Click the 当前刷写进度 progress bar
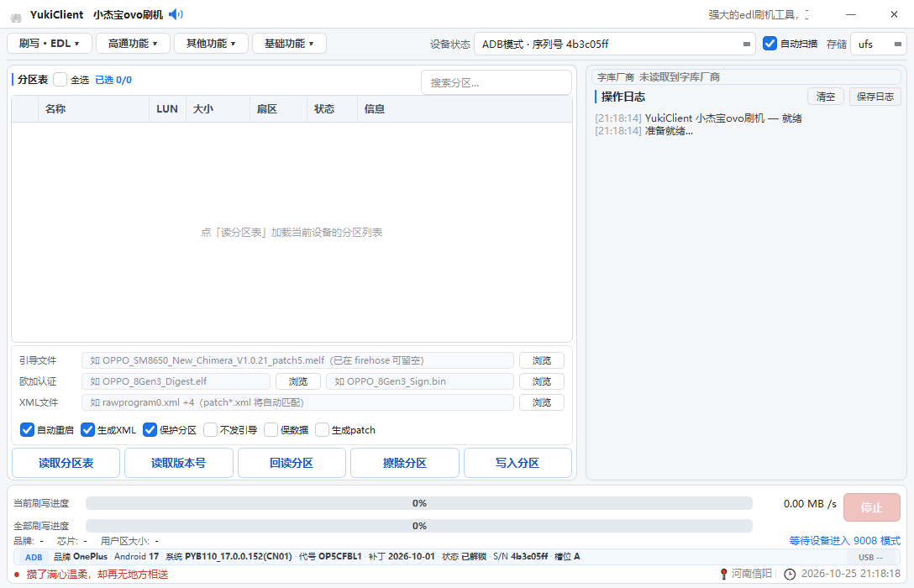Screen dimensions: 914x588 pyautogui.click(x=419, y=503)
